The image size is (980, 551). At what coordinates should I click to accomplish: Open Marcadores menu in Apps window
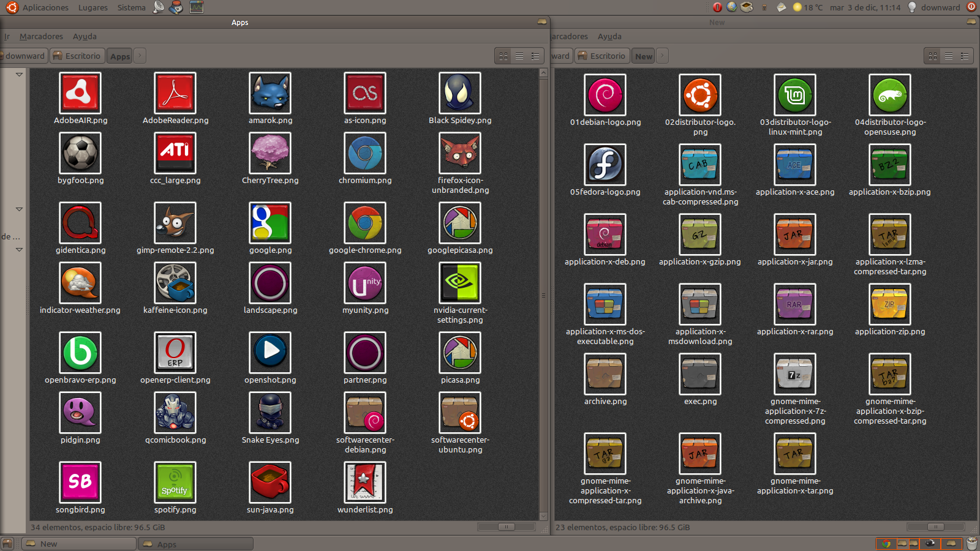point(41,36)
